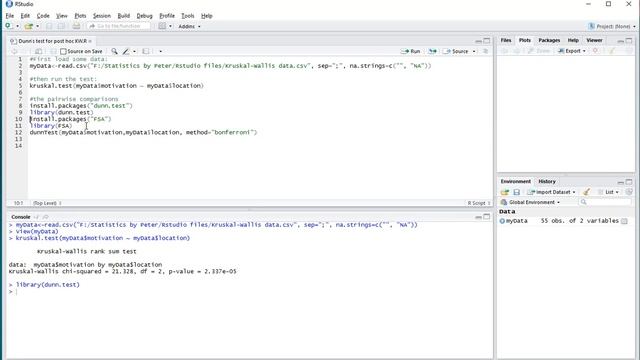Click the save workspace icon in Environment pane

(516, 192)
